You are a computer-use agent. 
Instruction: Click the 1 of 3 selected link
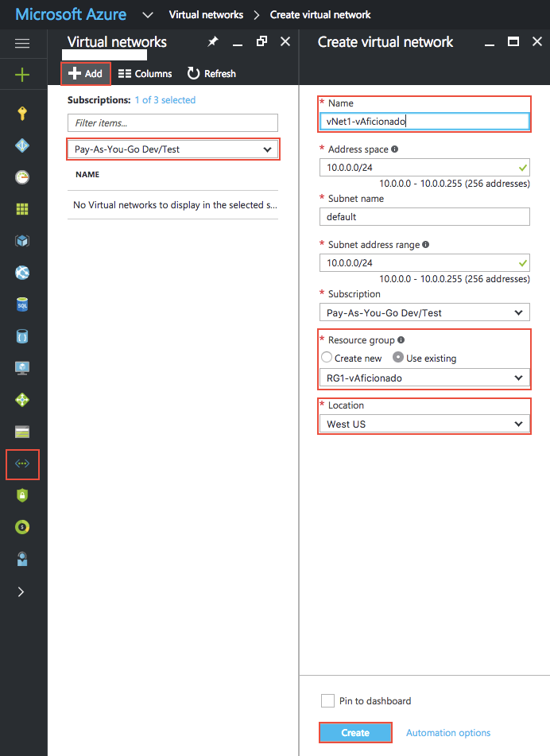(x=165, y=100)
